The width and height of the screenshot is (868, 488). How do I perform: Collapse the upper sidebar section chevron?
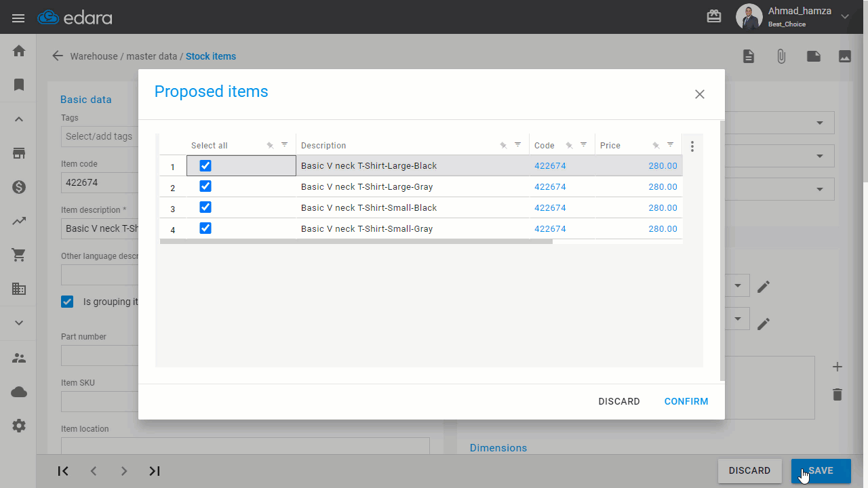(19, 119)
